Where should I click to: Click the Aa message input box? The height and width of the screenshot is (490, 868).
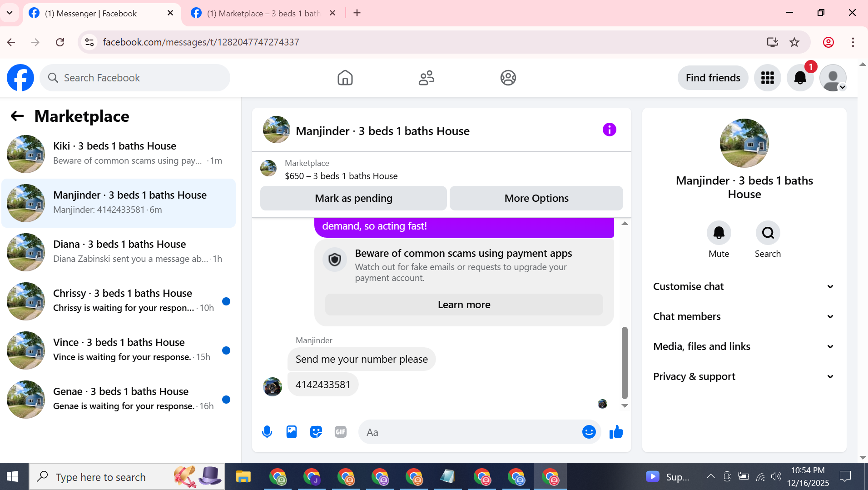[470, 432]
